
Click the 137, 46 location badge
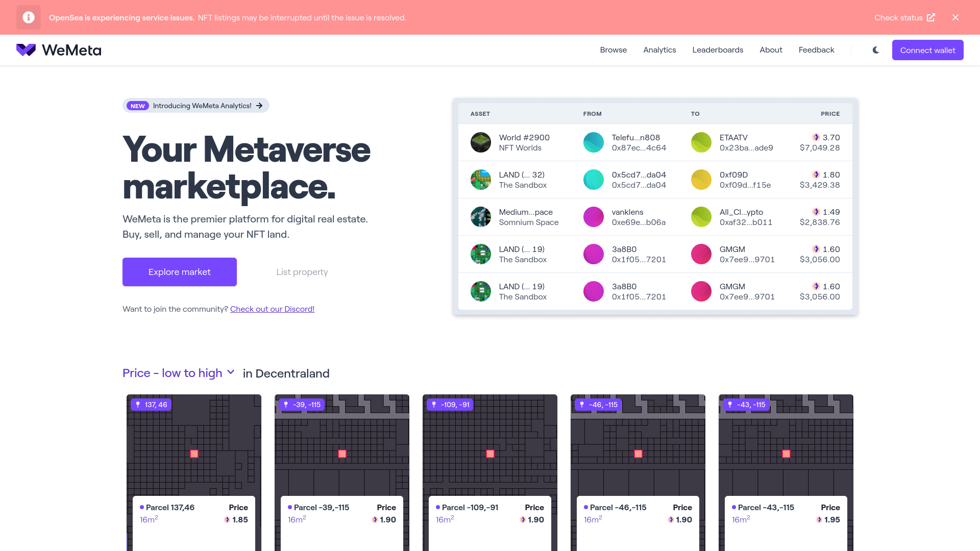[151, 405]
